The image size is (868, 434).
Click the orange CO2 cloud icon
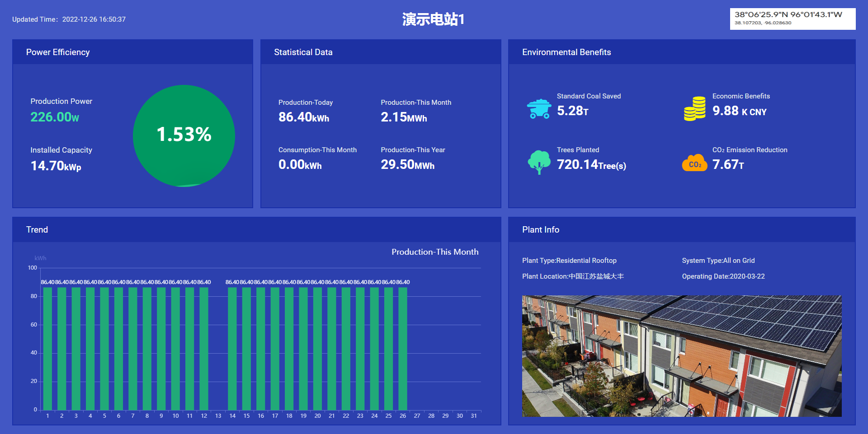(x=695, y=163)
